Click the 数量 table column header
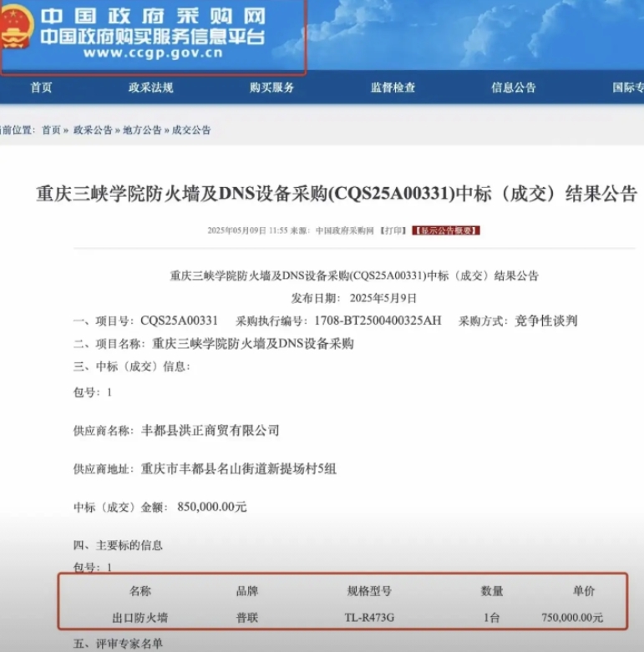This screenshot has height=652, width=644. pos(492,591)
